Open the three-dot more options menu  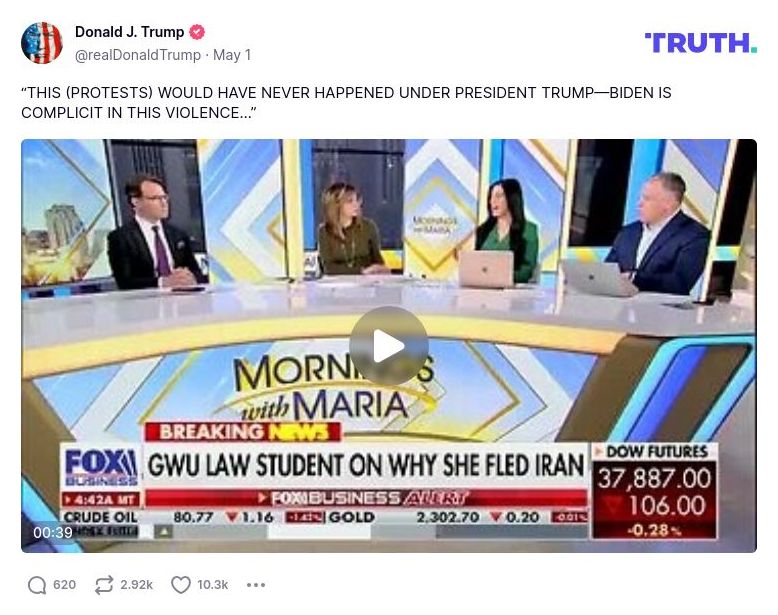tap(256, 585)
